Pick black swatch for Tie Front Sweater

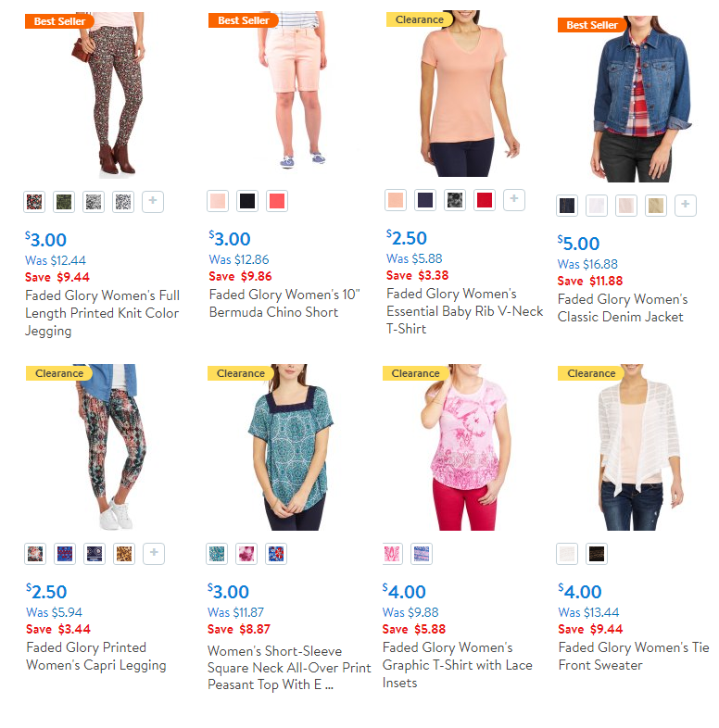(597, 554)
